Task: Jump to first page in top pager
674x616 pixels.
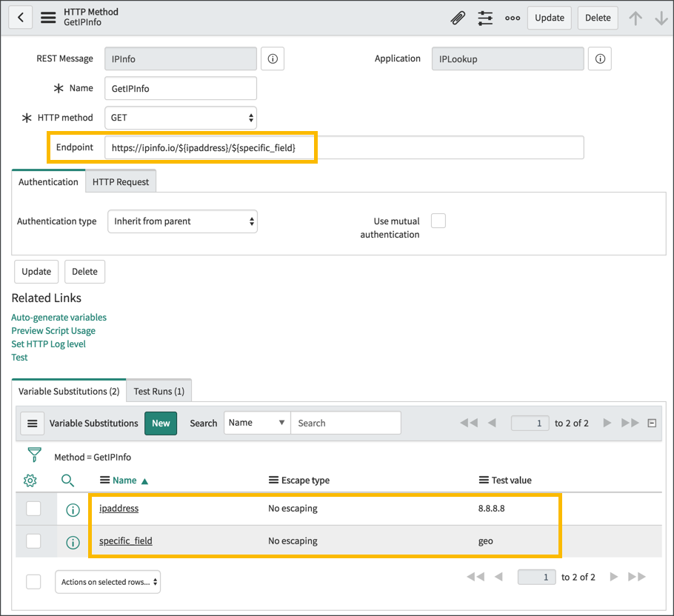Action: 469,423
